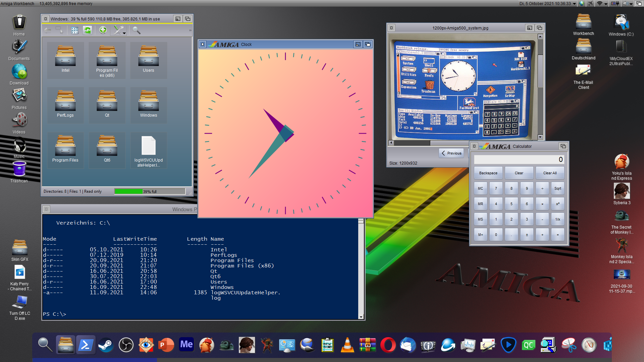Open the Qt folder
This screenshot has height=362, width=644.
click(107, 105)
